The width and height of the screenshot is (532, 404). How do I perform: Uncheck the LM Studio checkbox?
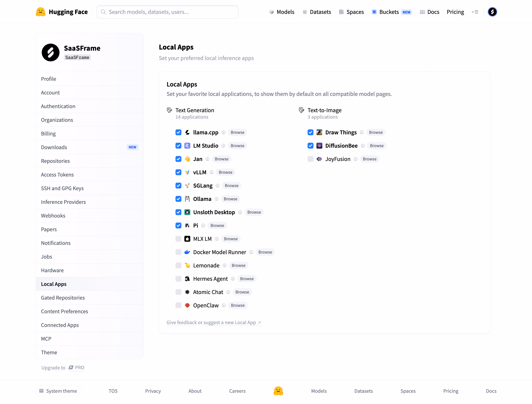[178, 146]
